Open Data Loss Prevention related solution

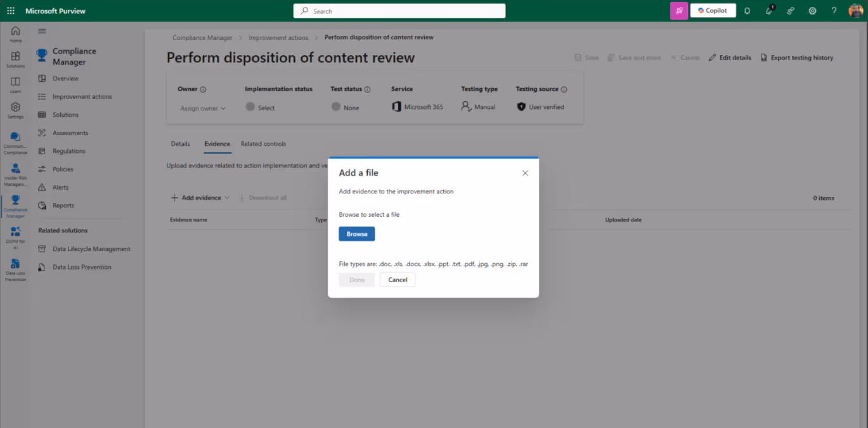click(82, 267)
